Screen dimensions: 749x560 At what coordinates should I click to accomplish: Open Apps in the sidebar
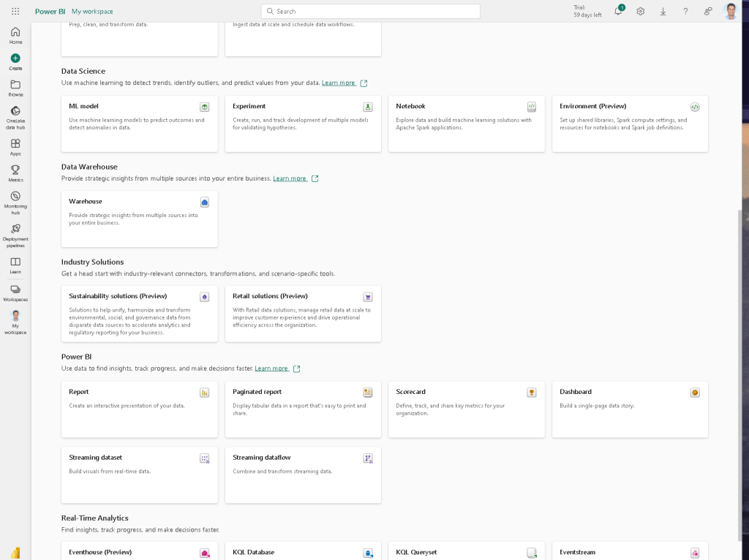[15, 148]
